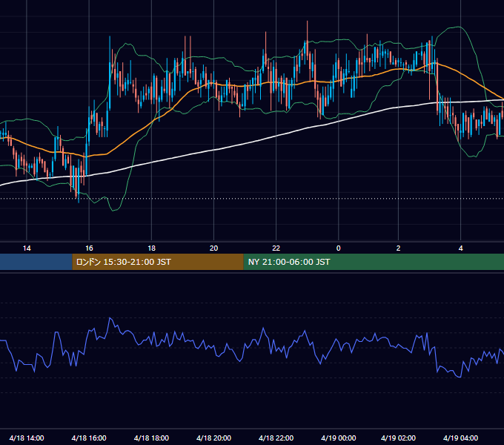Click the 0 hour label on price axis
The image size is (504, 445).
pyautogui.click(x=338, y=248)
